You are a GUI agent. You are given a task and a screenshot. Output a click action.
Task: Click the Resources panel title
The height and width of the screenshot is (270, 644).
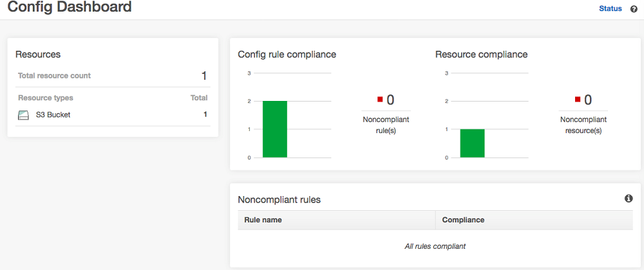38,55
